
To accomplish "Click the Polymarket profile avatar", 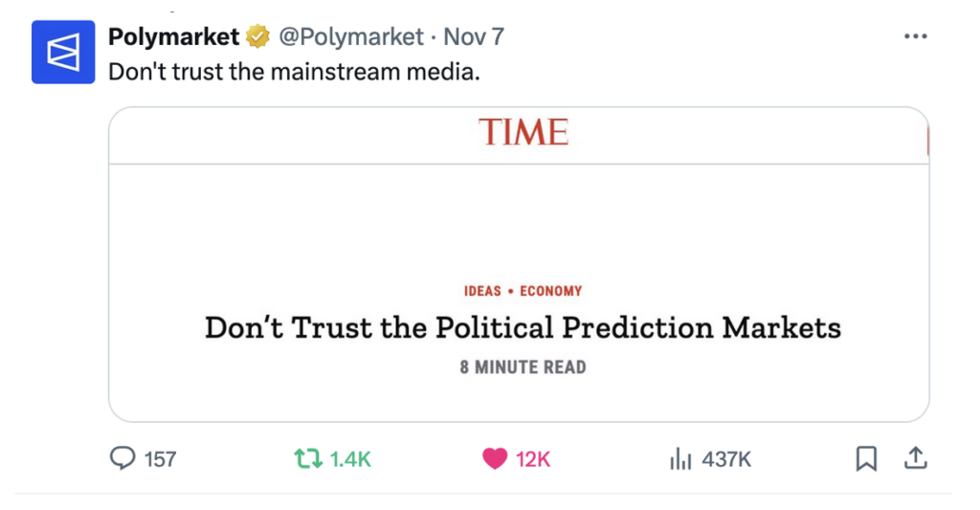I will point(63,53).
